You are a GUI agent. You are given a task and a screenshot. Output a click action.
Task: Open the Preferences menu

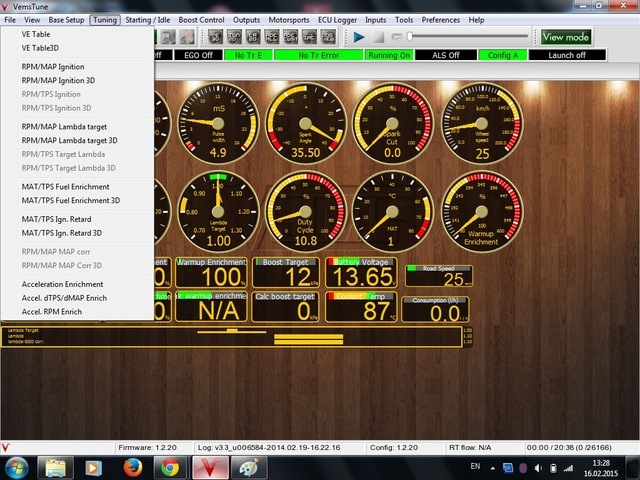440,20
